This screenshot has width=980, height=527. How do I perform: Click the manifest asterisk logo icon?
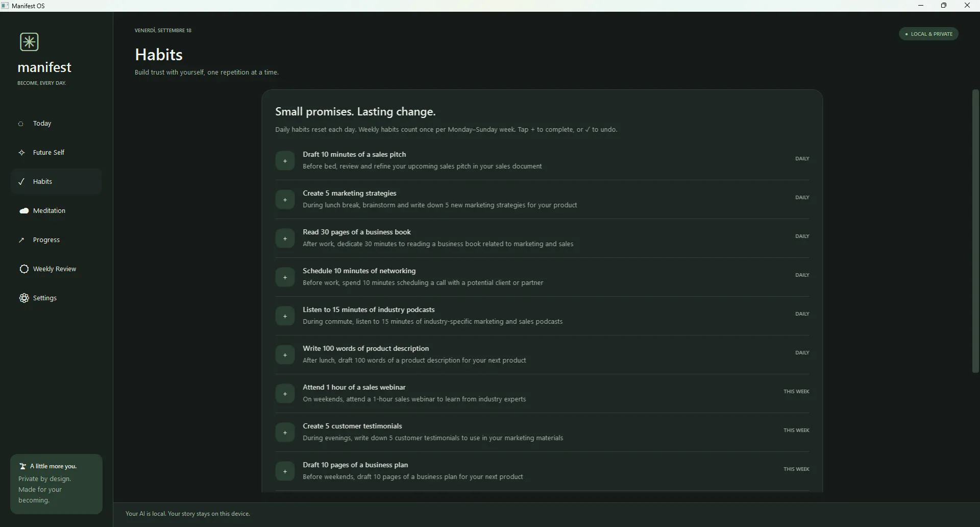tap(29, 42)
